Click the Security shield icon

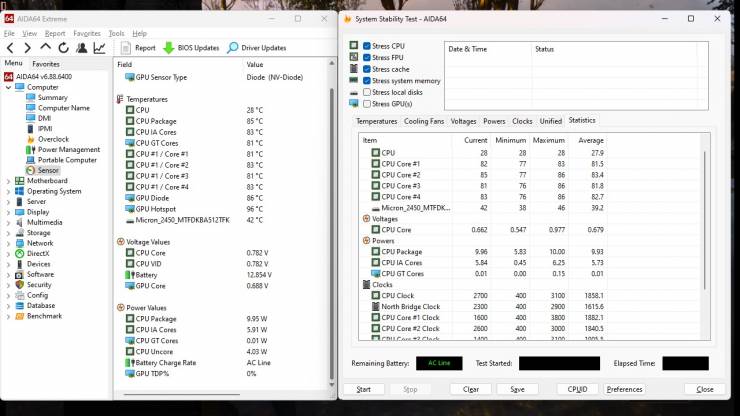tap(19, 285)
